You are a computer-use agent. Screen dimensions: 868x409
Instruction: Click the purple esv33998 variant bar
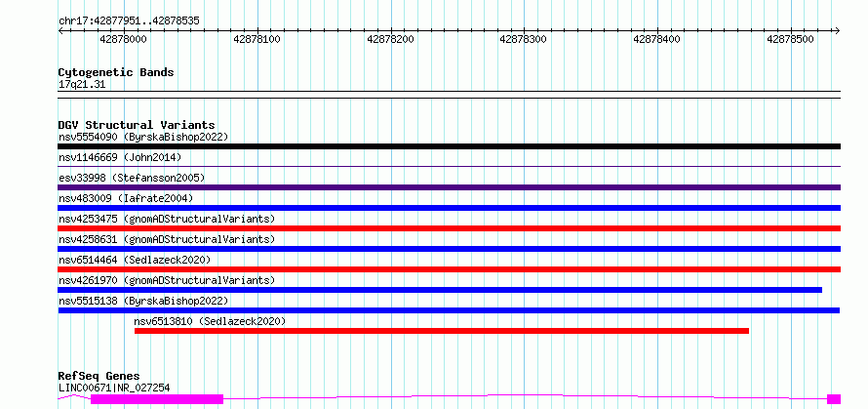pyautogui.click(x=450, y=187)
